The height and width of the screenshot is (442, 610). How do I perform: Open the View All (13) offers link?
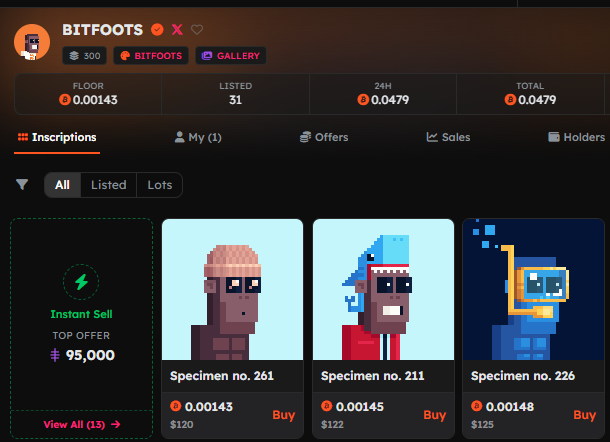tap(82, 424)
